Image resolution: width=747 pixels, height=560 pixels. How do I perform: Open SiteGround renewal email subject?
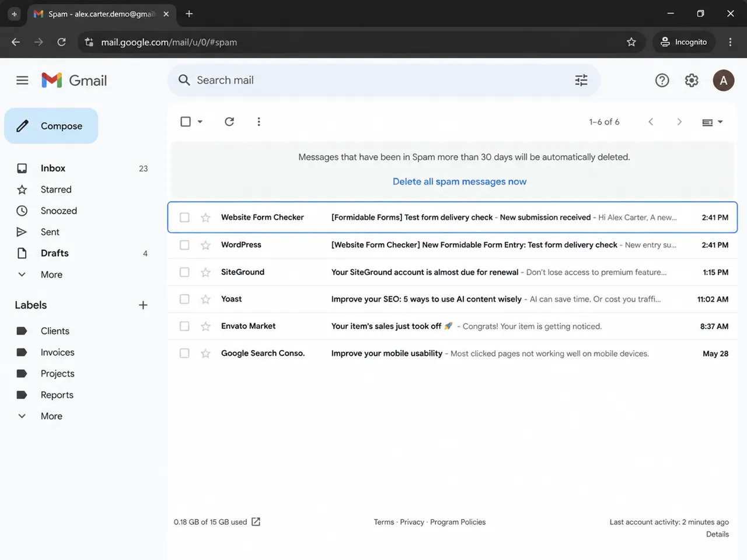pyautogui.click(x=425, y=272)
